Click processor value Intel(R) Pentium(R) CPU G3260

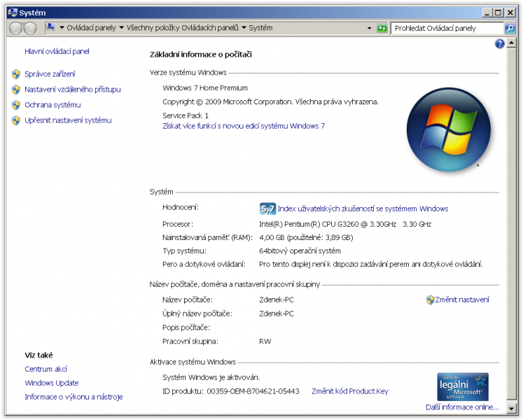click(345, 224)
